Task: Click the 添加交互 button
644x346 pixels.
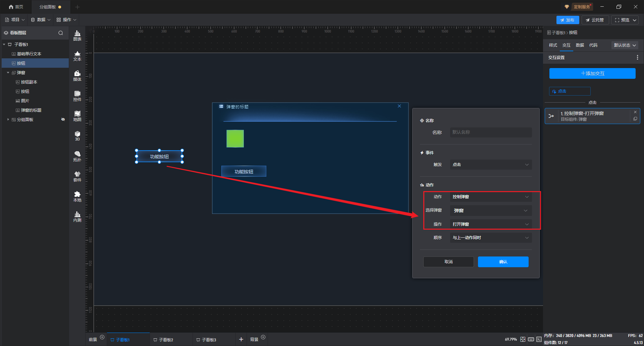Action: [x=592, y=73]
